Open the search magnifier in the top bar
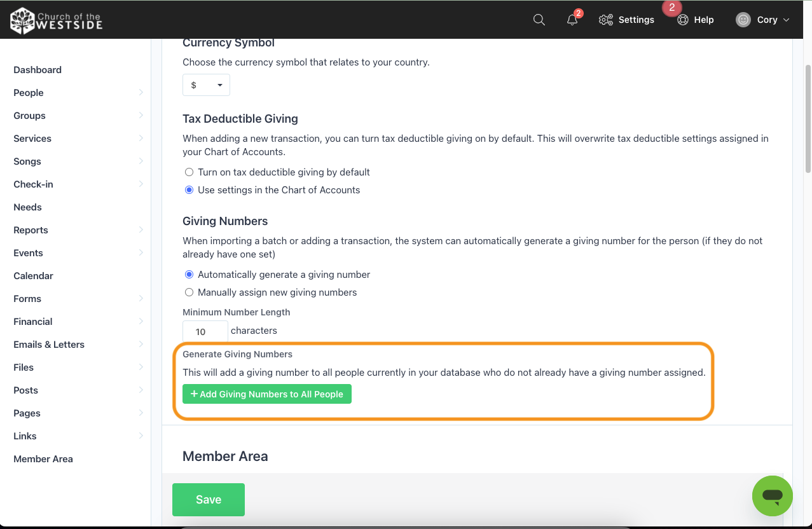The image size is (812, 529). [538, 20]
